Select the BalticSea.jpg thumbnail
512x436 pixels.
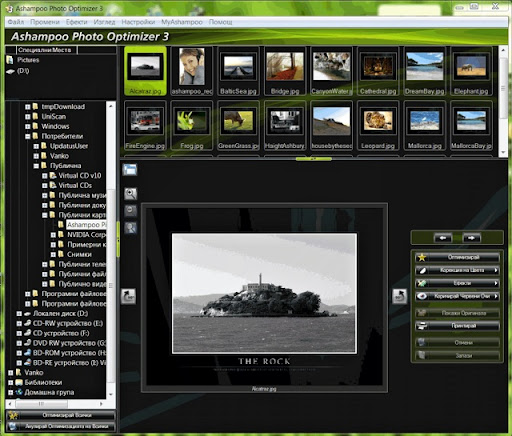(238, 71)
